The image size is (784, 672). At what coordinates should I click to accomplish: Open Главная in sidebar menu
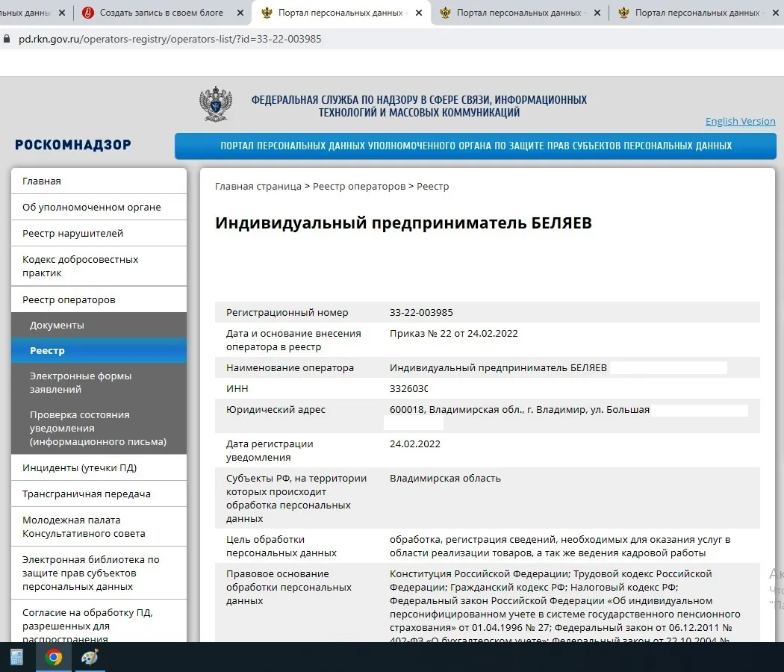point(99,181)
